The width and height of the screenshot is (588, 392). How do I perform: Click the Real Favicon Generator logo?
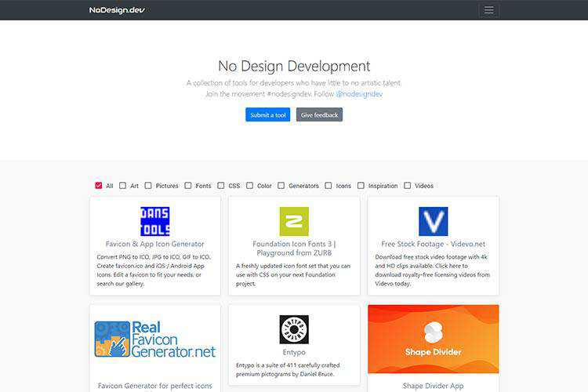click(x=154, y=339)
